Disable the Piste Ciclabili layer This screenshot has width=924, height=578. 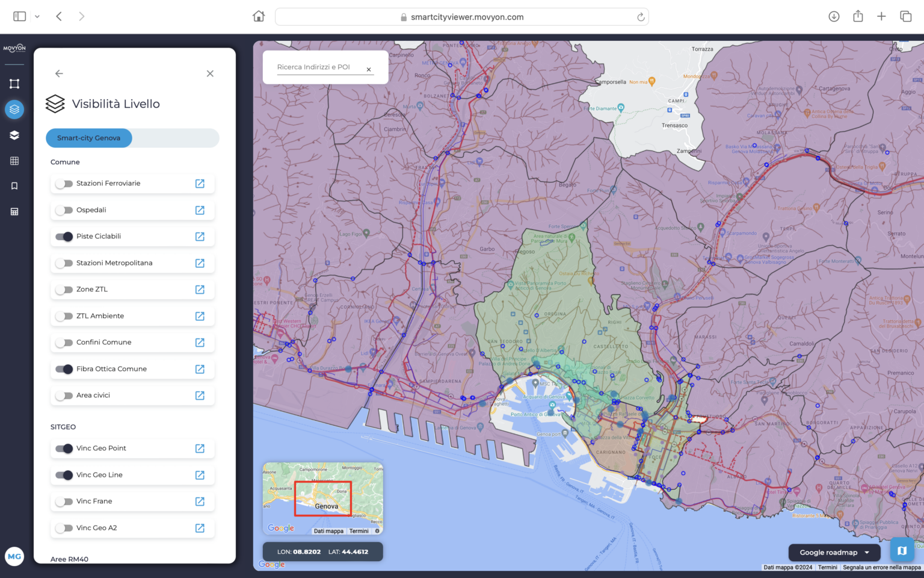64,237
